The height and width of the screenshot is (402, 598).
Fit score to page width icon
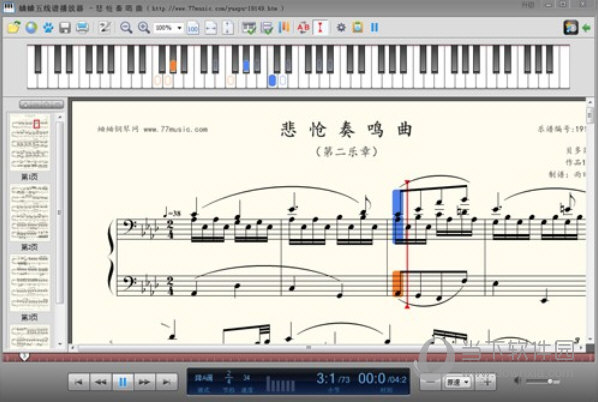(211, 27)
